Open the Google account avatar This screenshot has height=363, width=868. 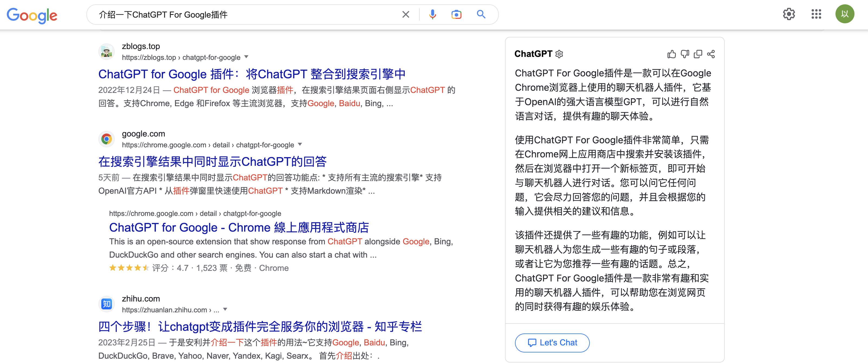[844, 14]
